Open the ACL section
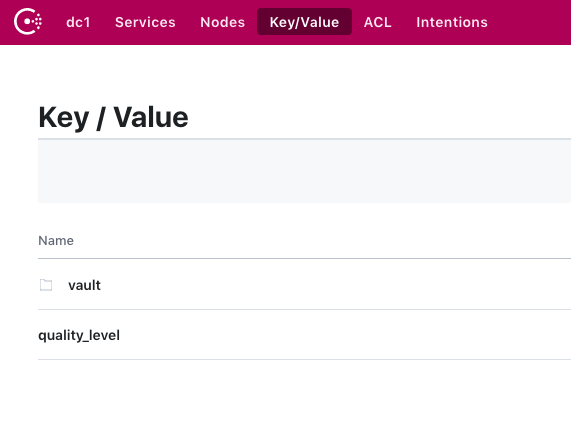The image size is (571, 427). tap(378, 22)
